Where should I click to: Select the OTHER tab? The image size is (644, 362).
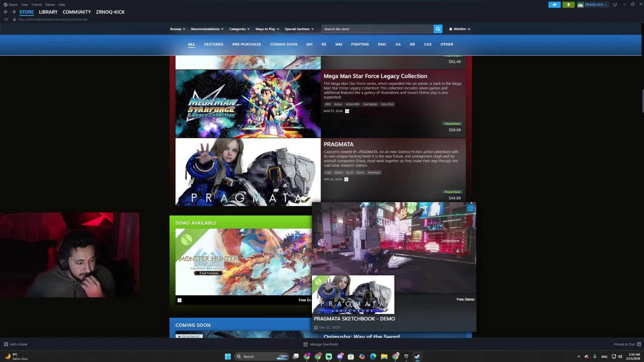coord(447,44)
